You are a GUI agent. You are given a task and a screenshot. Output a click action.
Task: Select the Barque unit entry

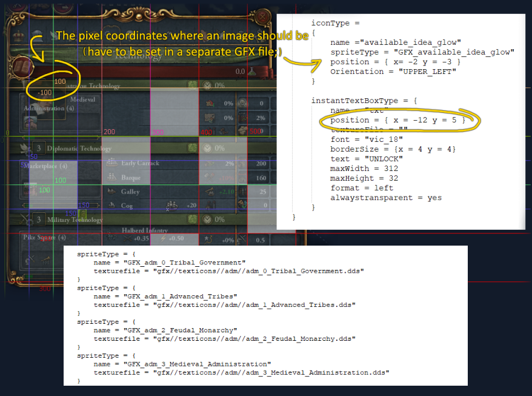coord(130,178)
